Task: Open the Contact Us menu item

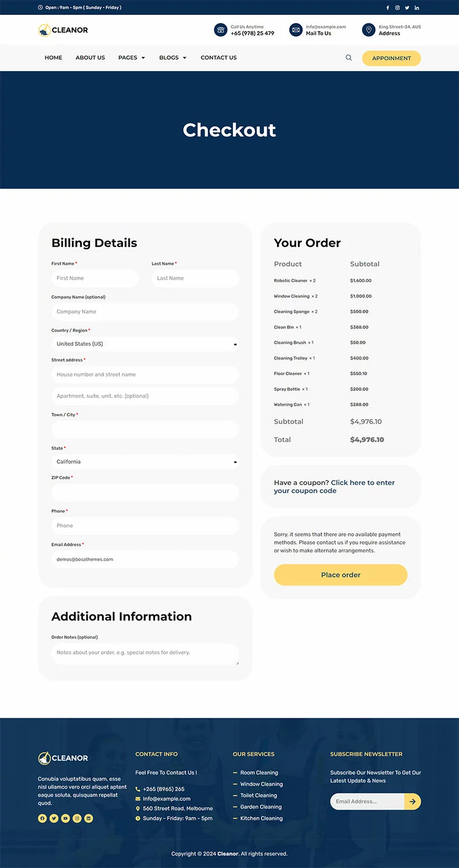Action: [219, 58]
